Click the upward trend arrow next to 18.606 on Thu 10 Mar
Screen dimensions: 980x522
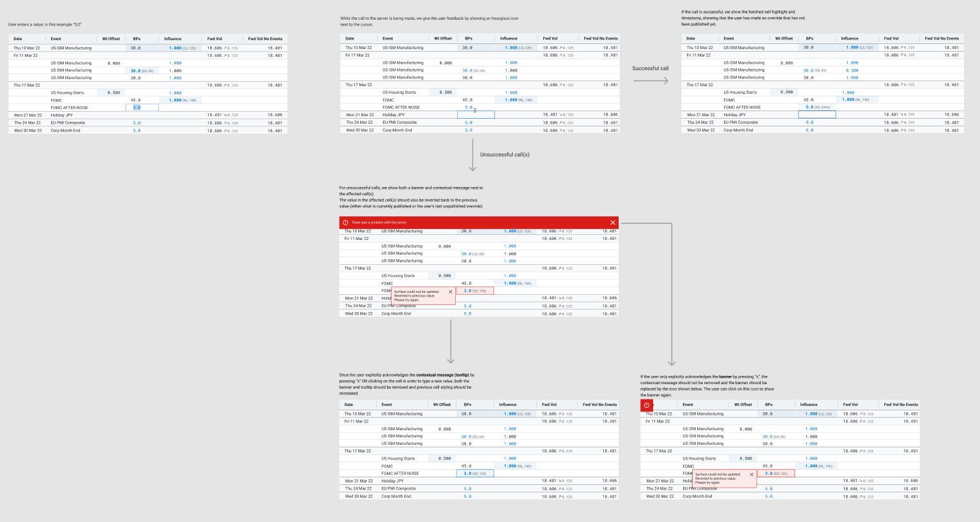pyautogui.click(x=225, y=48)
